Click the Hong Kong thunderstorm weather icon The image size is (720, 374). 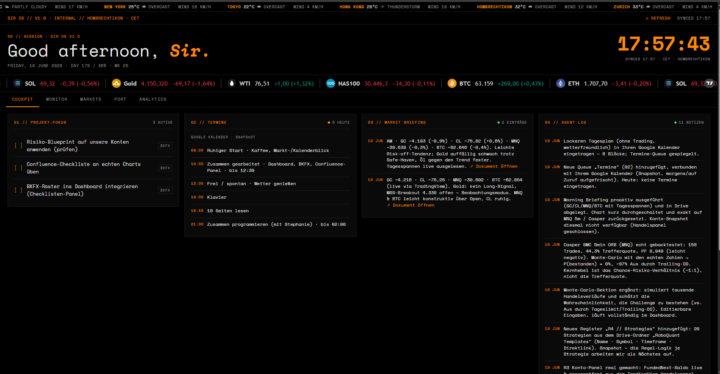coord(383,7)
